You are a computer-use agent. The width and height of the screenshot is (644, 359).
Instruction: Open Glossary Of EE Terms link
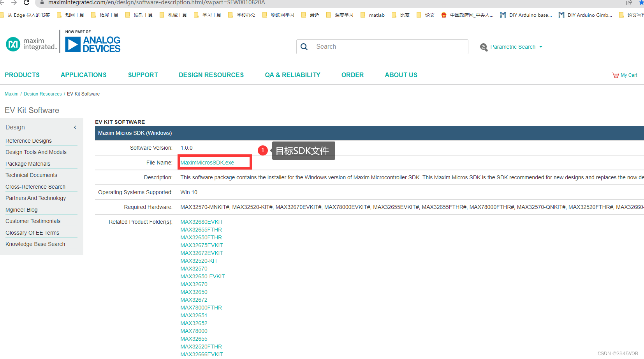click(32, 233)
